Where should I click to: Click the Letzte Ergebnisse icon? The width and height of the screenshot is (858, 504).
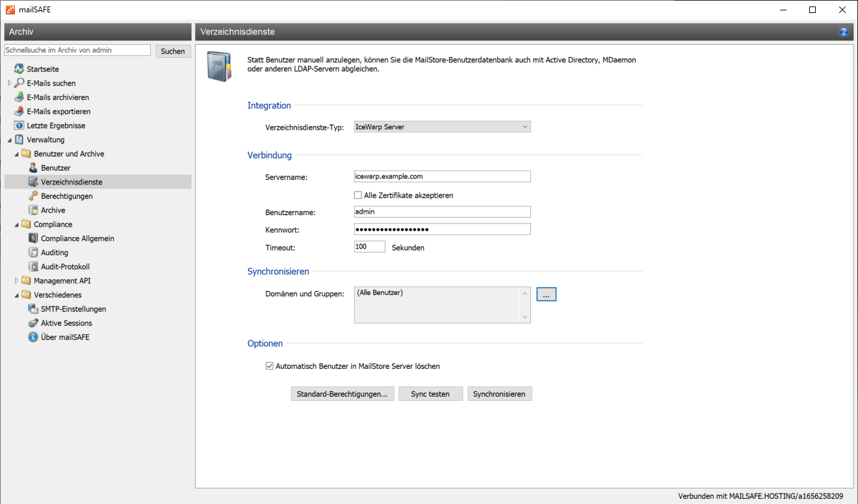click(x=19, y=125)
